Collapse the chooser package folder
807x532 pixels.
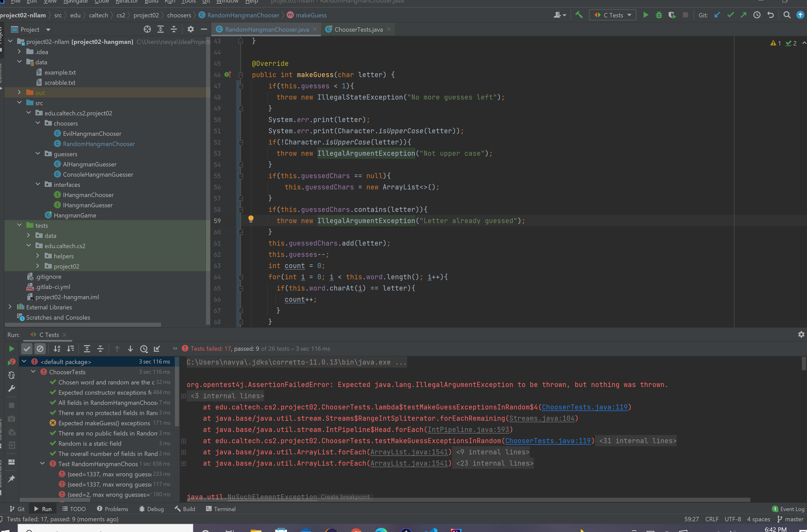38,123
